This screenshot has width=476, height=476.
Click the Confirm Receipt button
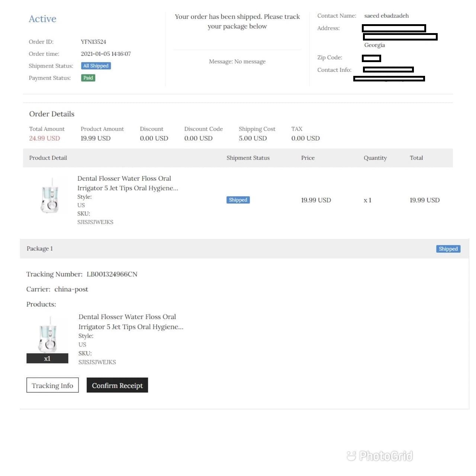(x=117, y=385)
